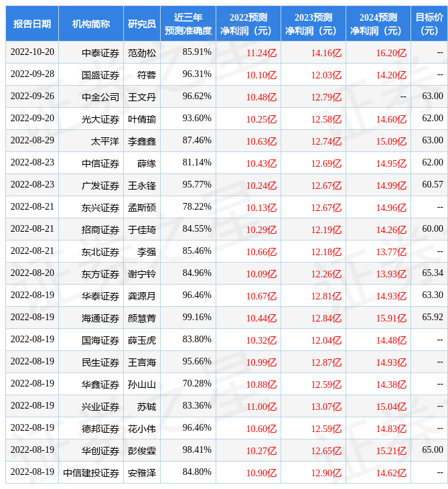Viewport: 448px width, 489px height.
Task: Click target price 65.92
Action: point(433,317)
